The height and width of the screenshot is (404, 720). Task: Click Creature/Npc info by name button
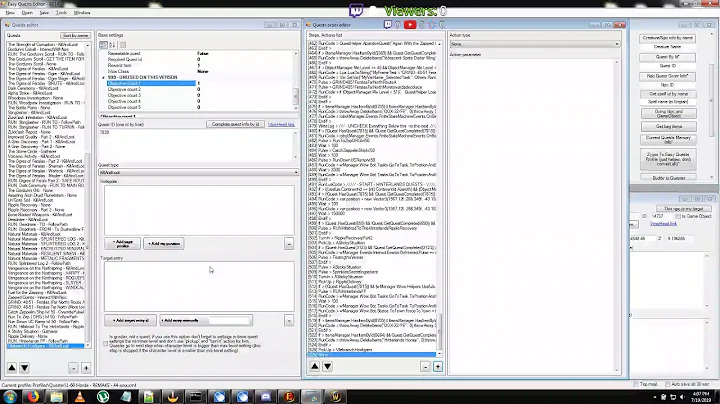(x=668, y=38)
